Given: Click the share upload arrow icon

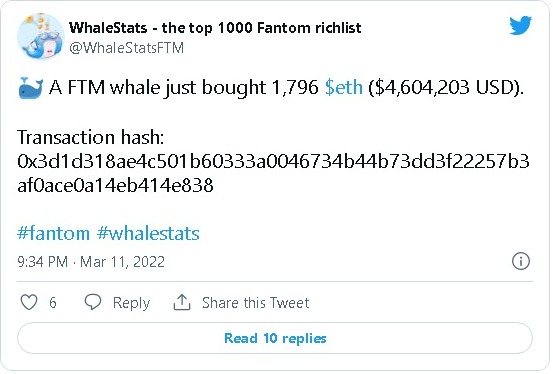Looking at the screenshot, I should point(182,302).
